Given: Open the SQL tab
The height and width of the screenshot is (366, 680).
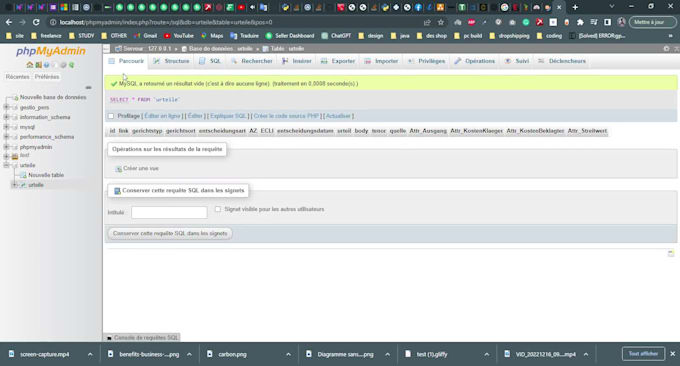Looking at the screenshot, I should pos(210,61).
